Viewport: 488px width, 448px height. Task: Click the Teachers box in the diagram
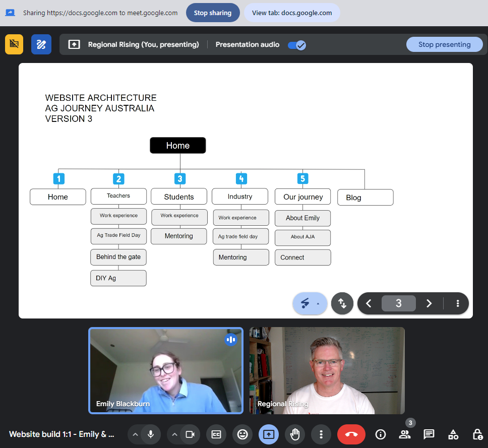click(118, 196)
